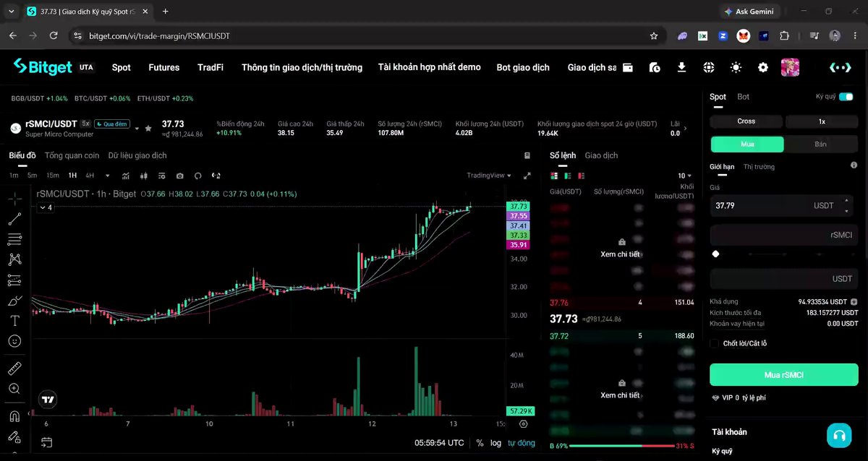Expand more ticker stats with arrow
This screenshot has width=868, height=461.
tap(685, 129)
